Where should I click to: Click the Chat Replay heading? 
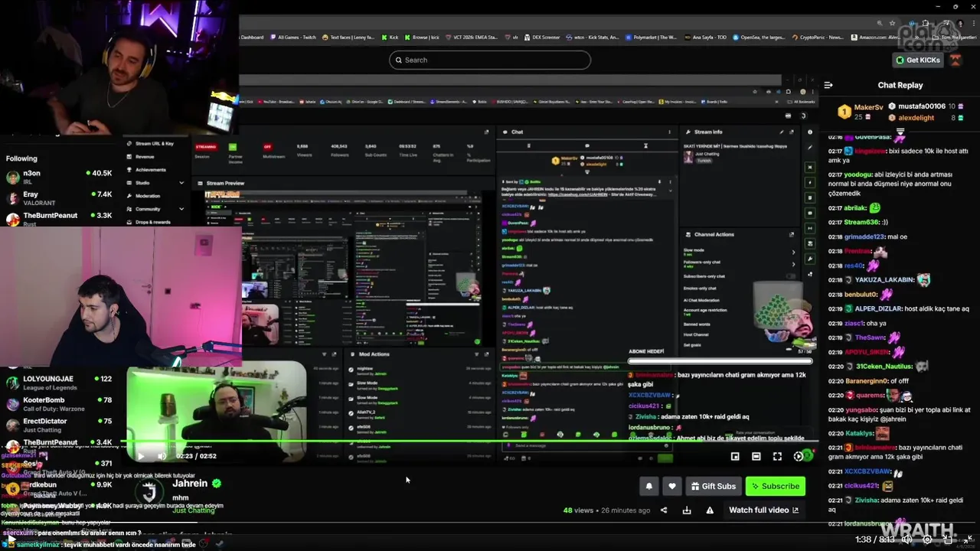(900, 85)
